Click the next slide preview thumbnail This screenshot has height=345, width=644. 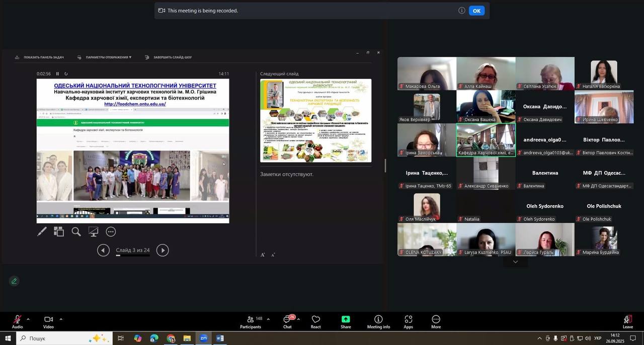(x=315, y=121)
